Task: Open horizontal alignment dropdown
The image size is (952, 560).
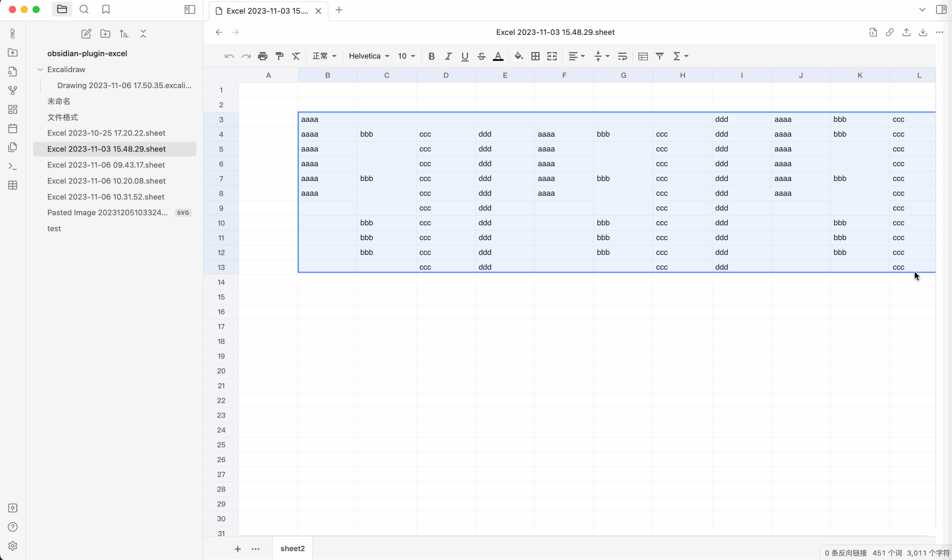Action: click(576, 56)
